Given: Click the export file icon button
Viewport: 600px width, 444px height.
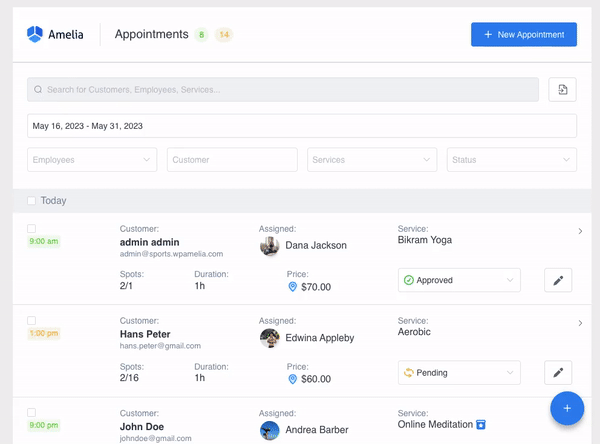Looking at the screenshot, I should (562, 90).
